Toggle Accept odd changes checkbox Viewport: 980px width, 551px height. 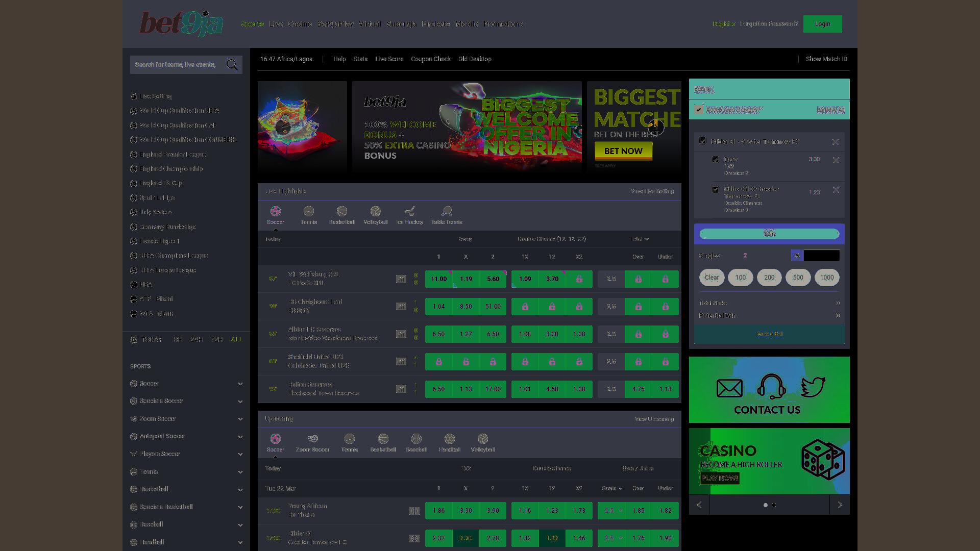point(699,110)
